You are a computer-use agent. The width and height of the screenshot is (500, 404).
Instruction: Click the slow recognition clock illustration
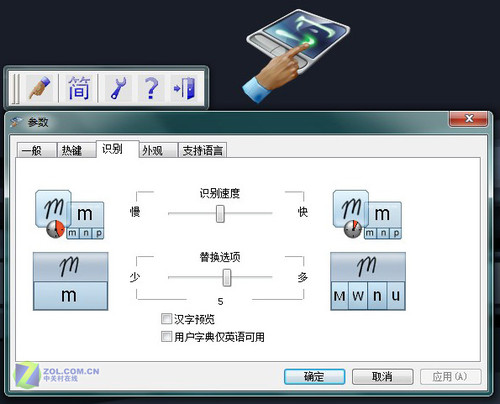70,215
